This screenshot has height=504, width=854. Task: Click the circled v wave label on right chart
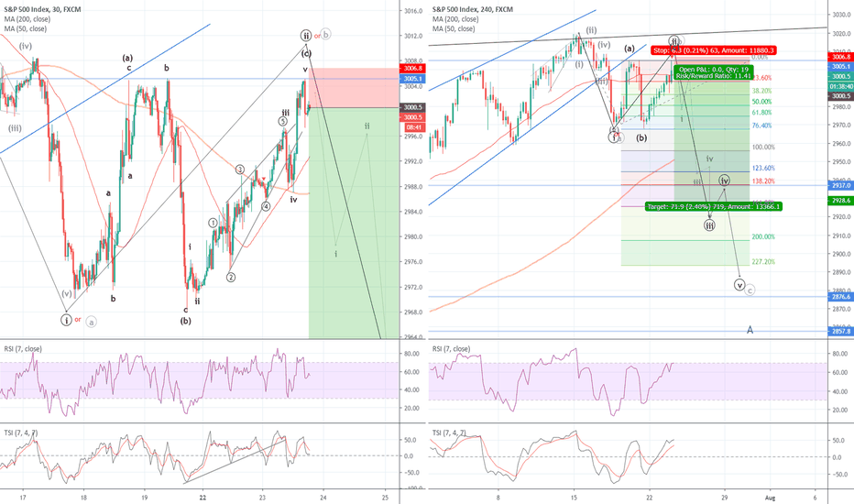click(x=739, y=284)
